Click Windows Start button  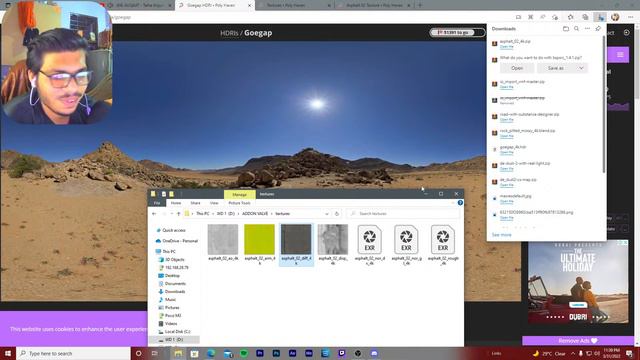click(x=8, y=353)
